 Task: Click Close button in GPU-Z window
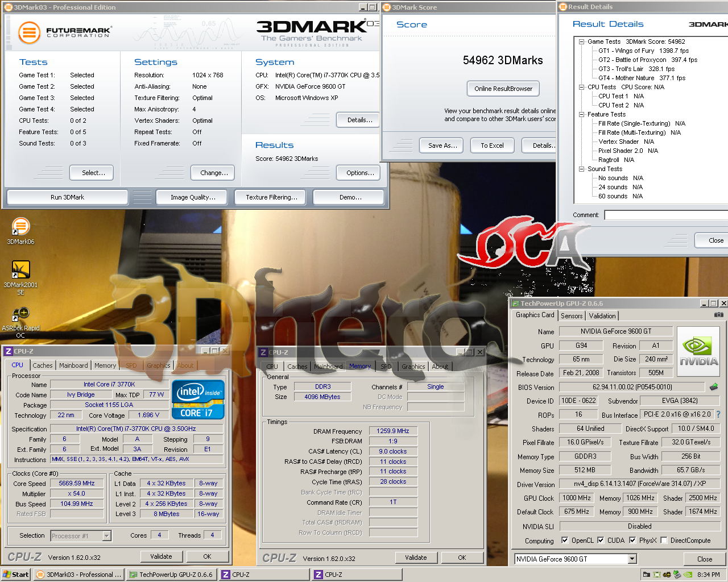(x=705, y=559)
